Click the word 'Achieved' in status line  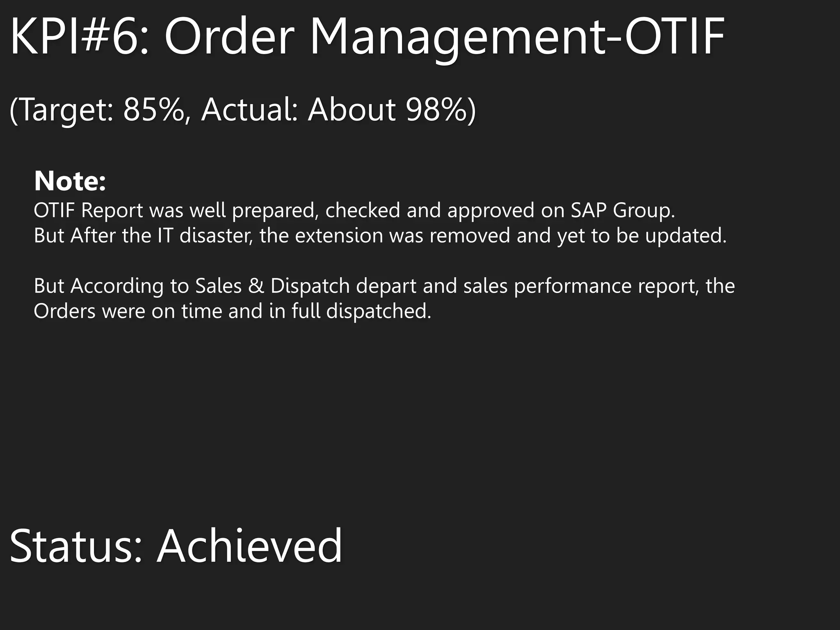tap(249, 546)
